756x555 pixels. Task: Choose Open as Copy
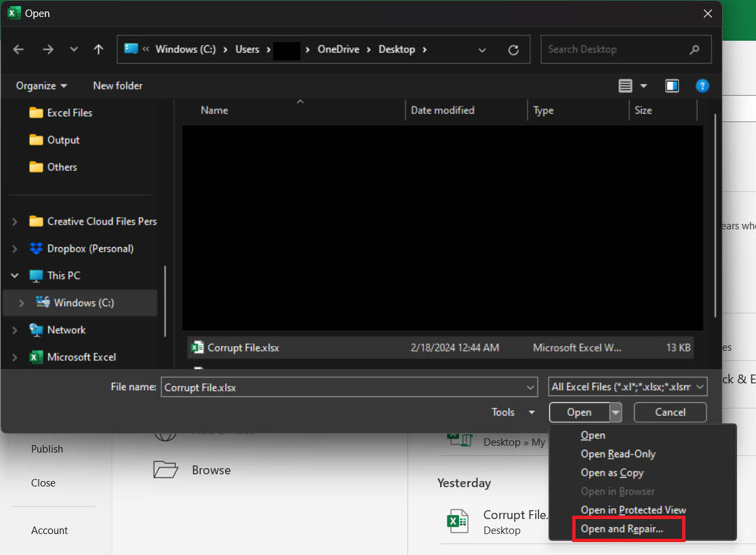pos(612,473)
